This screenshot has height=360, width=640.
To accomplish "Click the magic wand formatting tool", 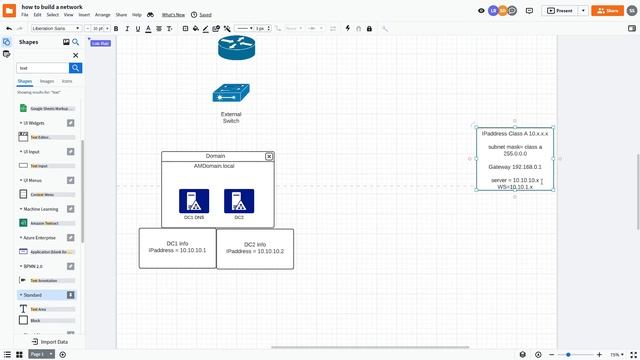I will 227,29.
